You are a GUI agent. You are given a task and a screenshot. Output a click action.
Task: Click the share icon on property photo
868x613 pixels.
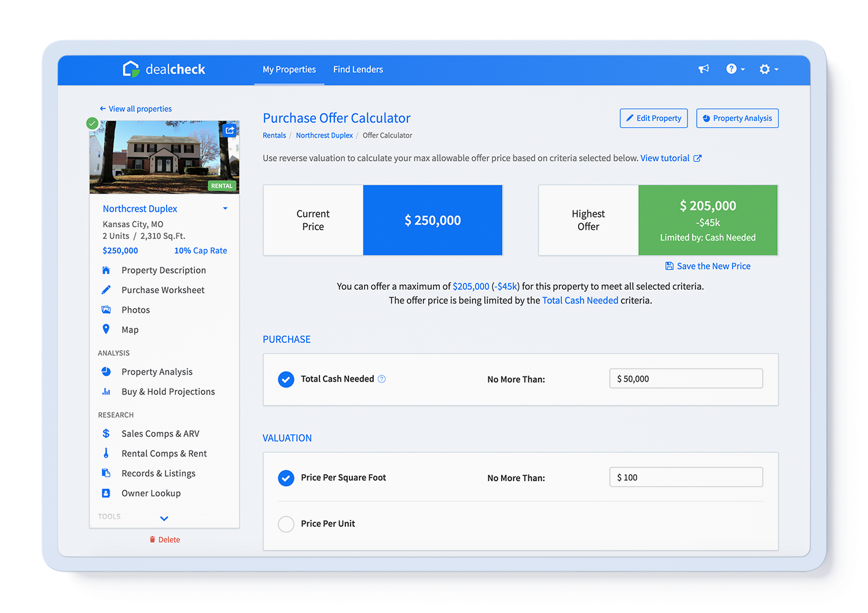(229, 130)
